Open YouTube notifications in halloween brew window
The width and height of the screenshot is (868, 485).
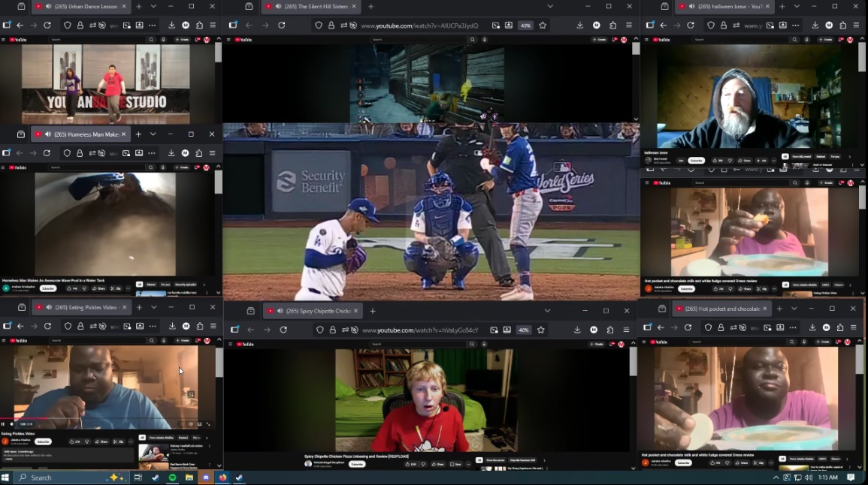[x=842, y=40]
